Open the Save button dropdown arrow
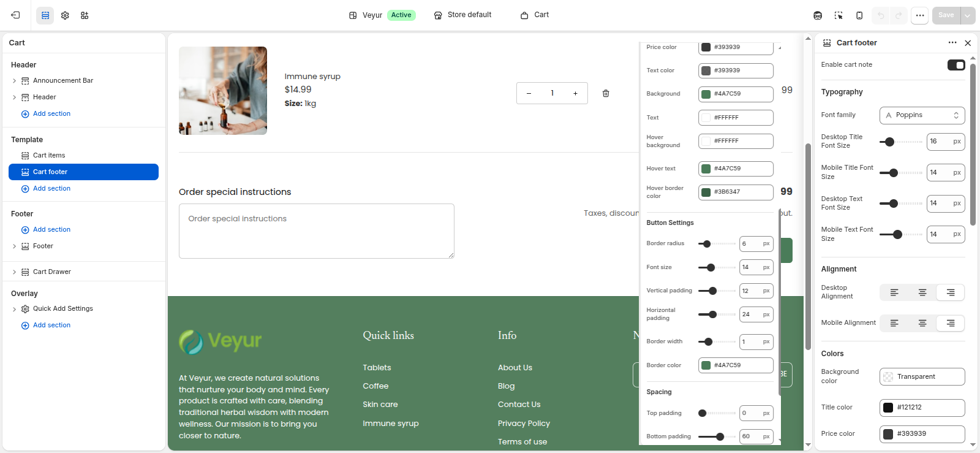This screenshot has height=453, width=980. click(x=968, y=15)
